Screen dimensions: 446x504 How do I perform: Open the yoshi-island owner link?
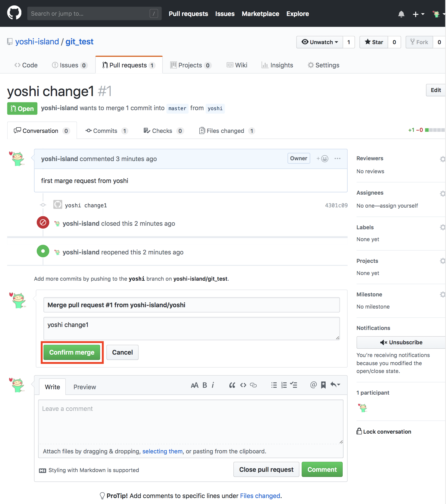pyautogui.click(x=37, y=41)
